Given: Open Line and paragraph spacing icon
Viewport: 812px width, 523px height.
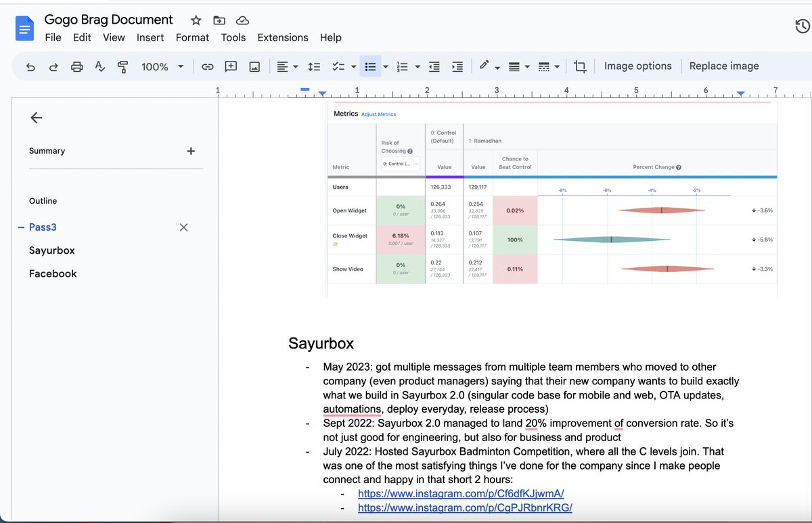Looking at the screenshot, I should [314, 66].
